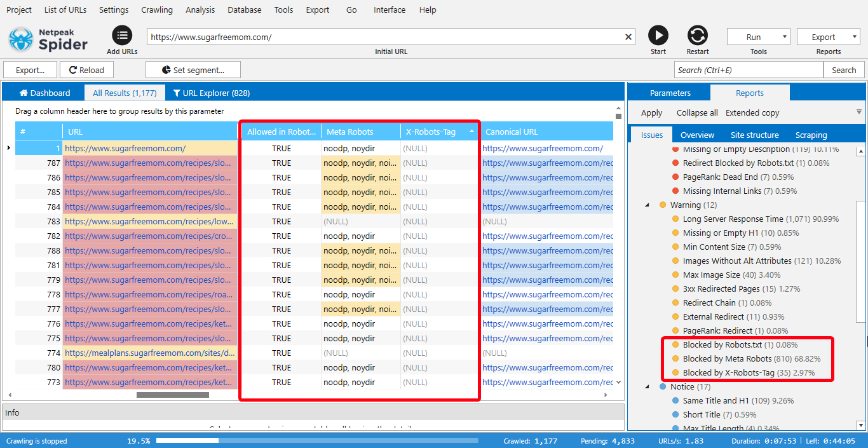This screenshot has height=448, width=868.
Task: Select Images Without Alt Attributes issue
Action: [x=762, y=261]
